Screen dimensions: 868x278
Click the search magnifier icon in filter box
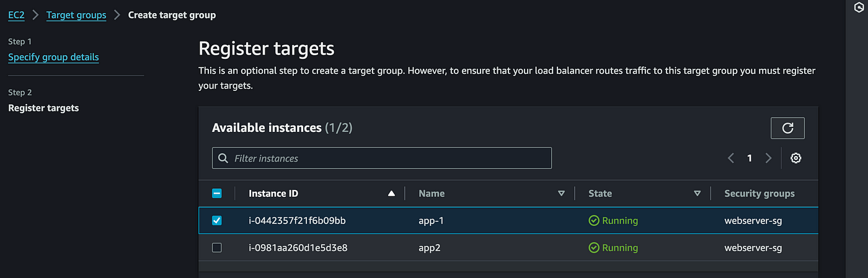tap(223, 159)
